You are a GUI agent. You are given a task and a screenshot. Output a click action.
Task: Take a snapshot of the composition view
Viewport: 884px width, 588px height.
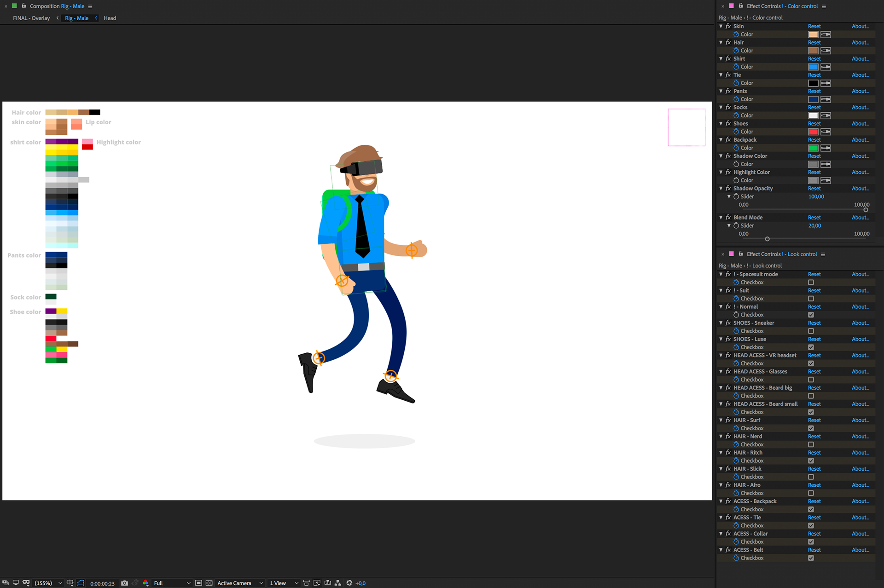(x=124, y=583)
